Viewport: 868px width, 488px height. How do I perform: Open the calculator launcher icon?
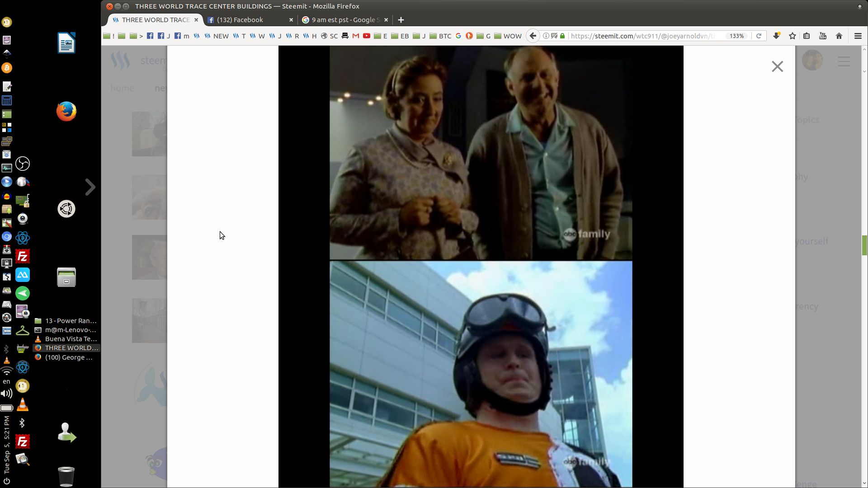pyautogui.click(x=7, y=100)
